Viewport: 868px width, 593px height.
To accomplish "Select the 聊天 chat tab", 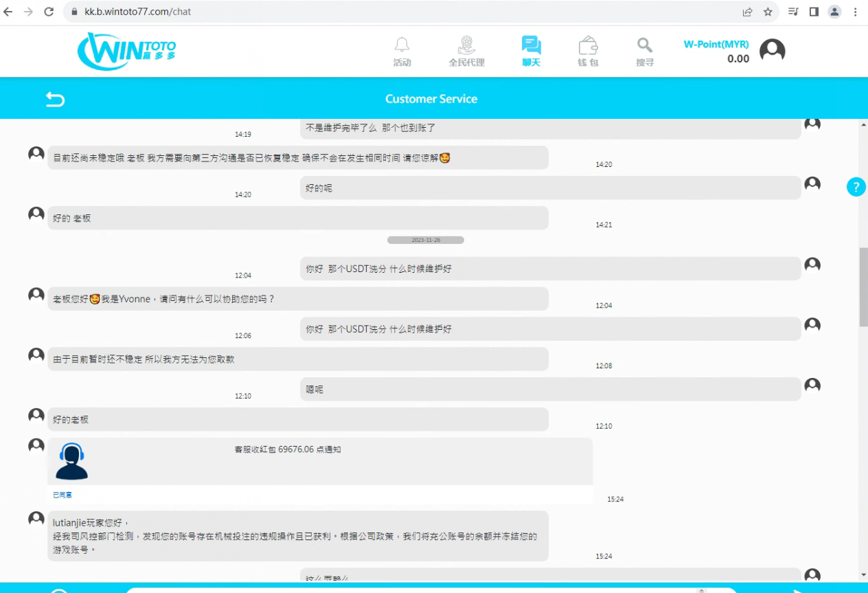I will click(x=531, y=52).
